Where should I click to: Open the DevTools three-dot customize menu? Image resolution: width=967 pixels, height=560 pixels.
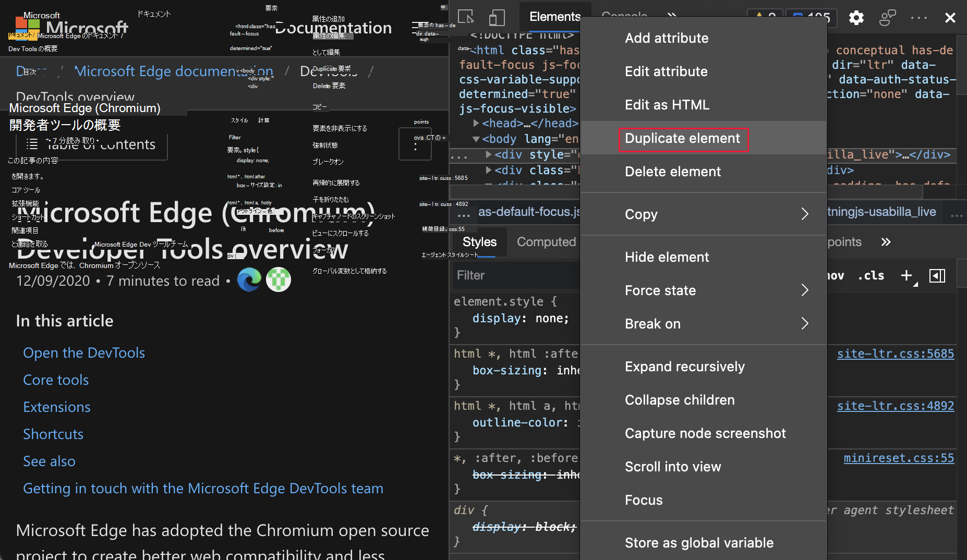coord(919,18)
